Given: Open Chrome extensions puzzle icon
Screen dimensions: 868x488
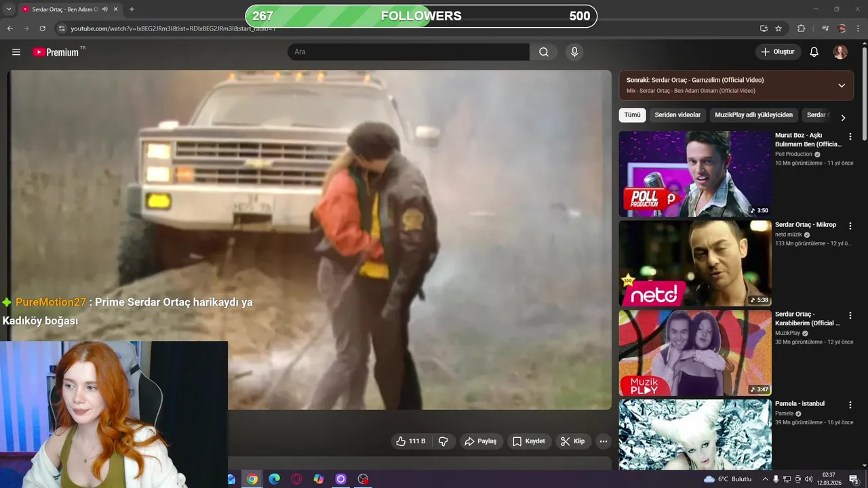Looking at the screenshot, I should [801, 28].
